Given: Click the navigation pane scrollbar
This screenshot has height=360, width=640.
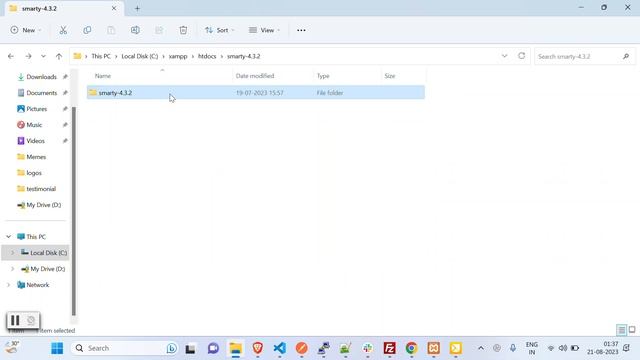Looking at the screenshot, I should [74, 211].
